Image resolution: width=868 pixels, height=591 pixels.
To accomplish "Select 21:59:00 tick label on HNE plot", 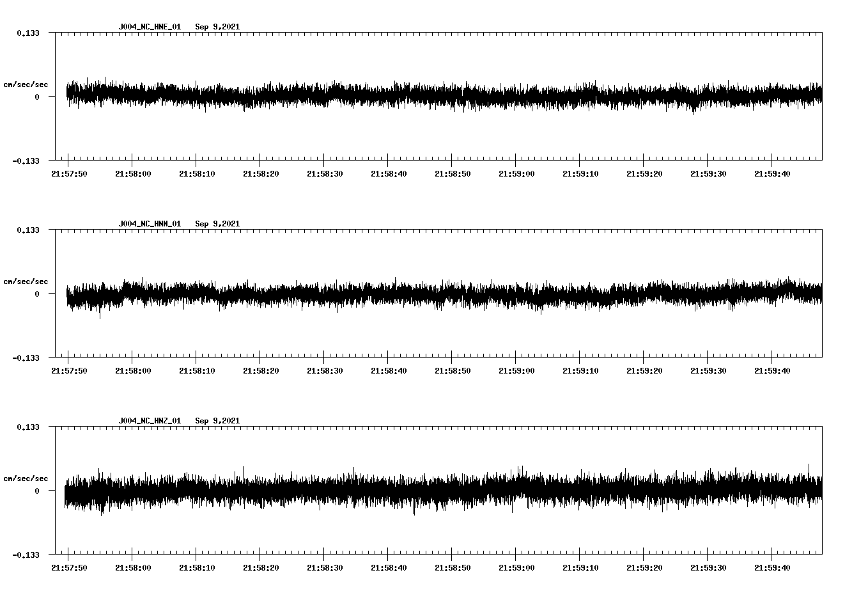I will click(x=516, y=174).
